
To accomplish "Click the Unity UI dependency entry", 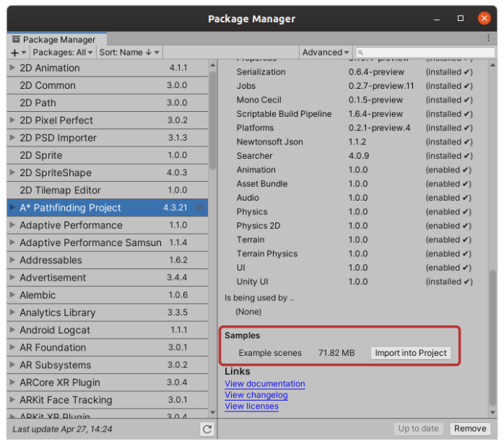I will click(252, 281).
